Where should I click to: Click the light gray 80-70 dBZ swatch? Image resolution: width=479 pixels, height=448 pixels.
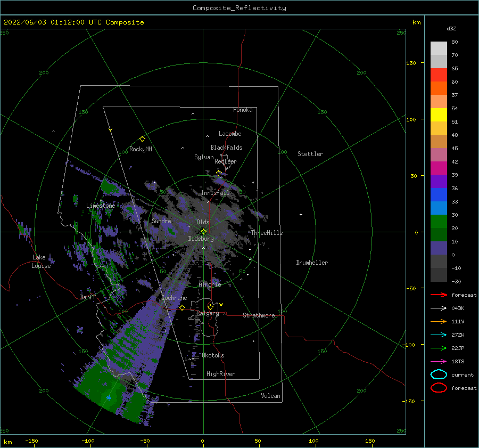click(439, 48)
